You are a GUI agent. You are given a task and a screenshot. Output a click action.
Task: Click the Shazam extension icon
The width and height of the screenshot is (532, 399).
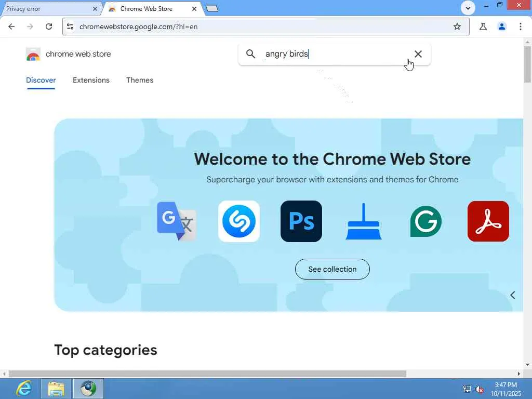click(239, 221)
